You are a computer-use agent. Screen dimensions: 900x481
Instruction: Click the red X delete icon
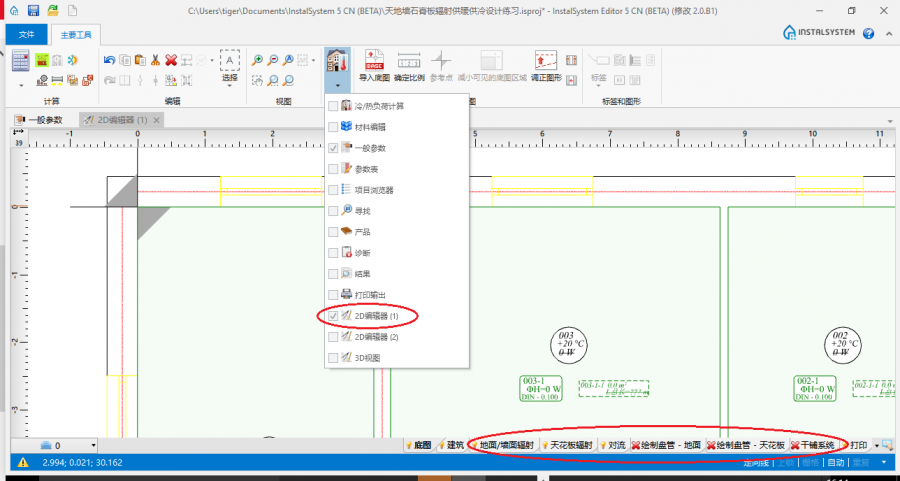[x=171, y=60]
